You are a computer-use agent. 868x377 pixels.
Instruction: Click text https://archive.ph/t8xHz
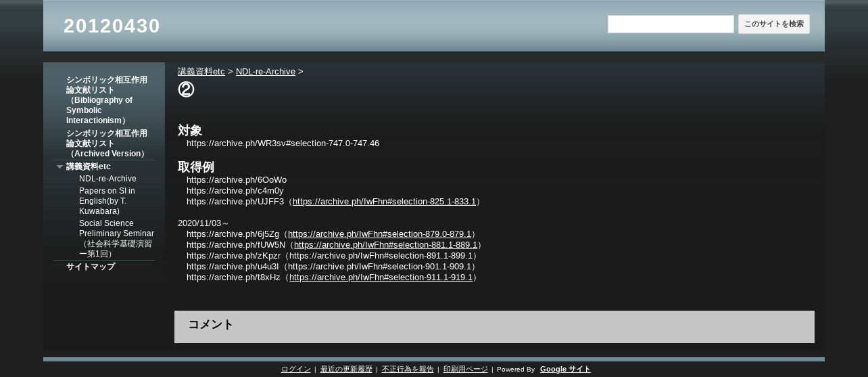pos(233,278)
